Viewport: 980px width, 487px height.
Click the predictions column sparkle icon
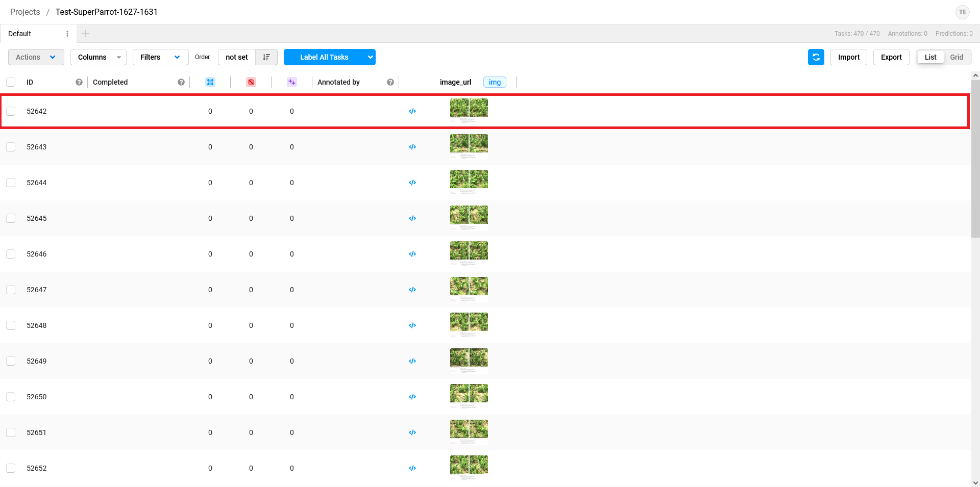pyautogui.click(x=291, y=82)
